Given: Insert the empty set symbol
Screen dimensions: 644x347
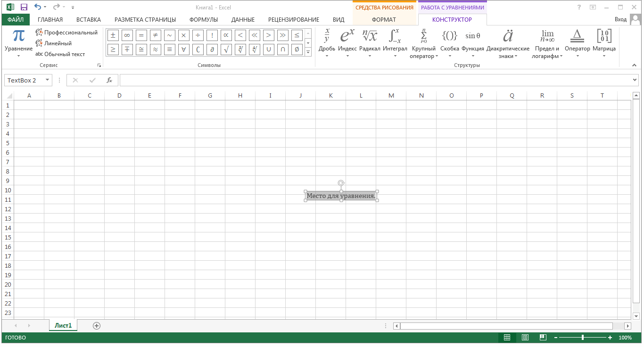Looking at the screenshot, I should 297,49.
